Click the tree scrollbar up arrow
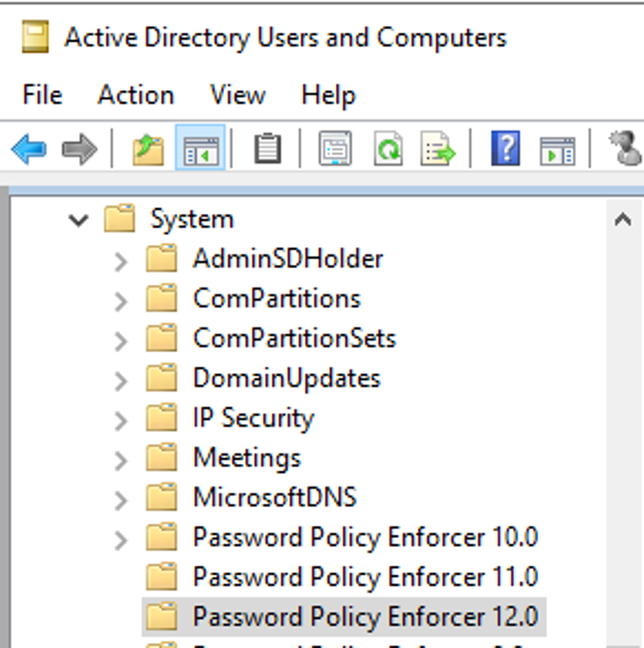This screenshot has width=644, height=648. tap(623, 219)
